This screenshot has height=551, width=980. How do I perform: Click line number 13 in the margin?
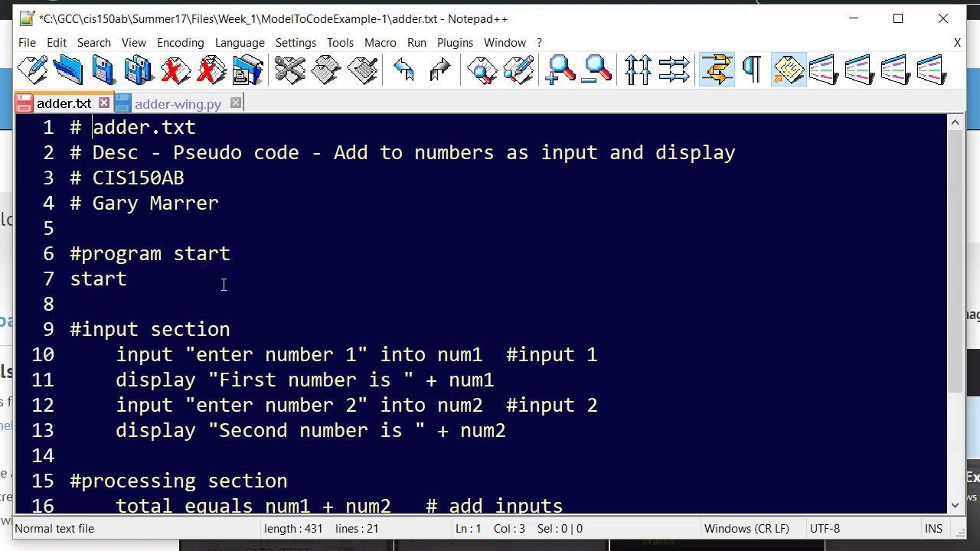(x=43, y=430)
